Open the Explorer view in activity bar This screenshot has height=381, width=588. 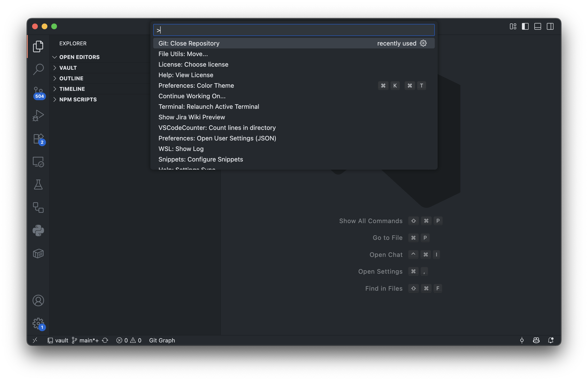[x=38, y=46]
